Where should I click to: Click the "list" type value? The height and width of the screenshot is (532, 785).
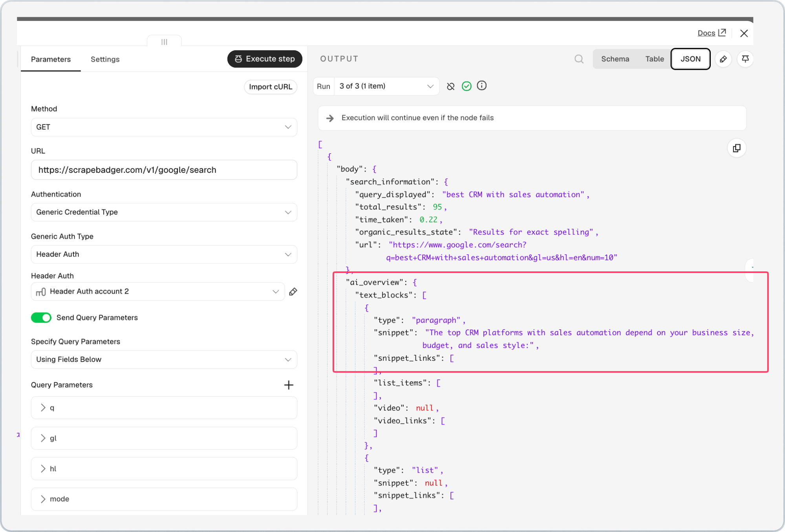425,470
